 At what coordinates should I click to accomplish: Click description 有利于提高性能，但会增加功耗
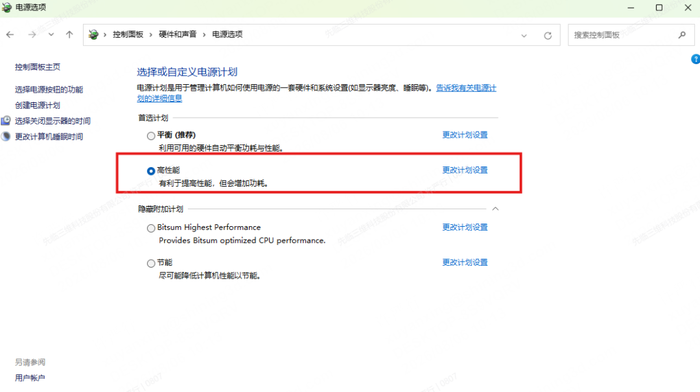(x=213, y=183)
